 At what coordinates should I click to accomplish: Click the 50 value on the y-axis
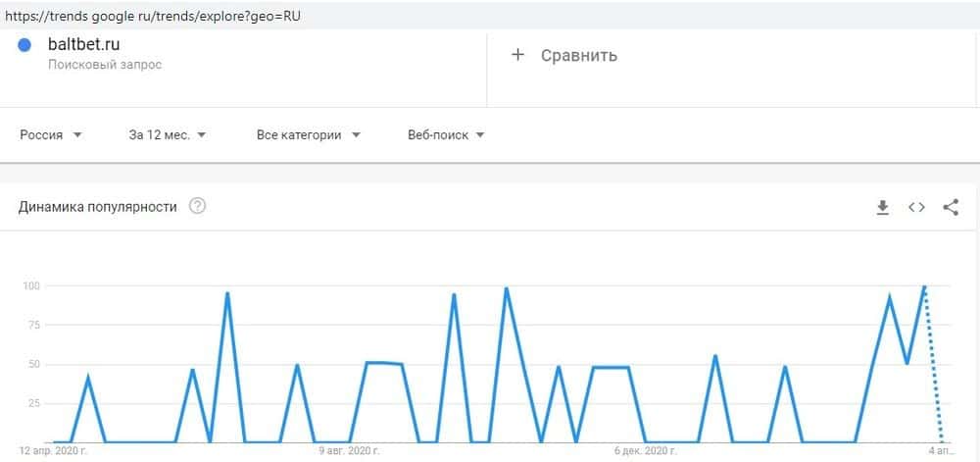(34, 365)
